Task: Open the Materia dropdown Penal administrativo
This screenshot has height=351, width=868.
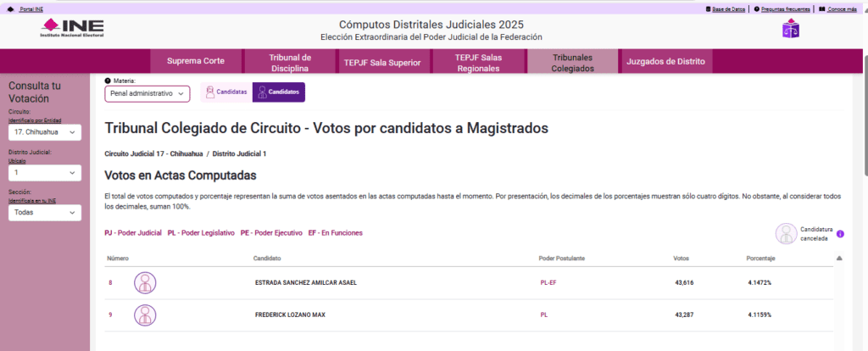Action: pos(147,92)
